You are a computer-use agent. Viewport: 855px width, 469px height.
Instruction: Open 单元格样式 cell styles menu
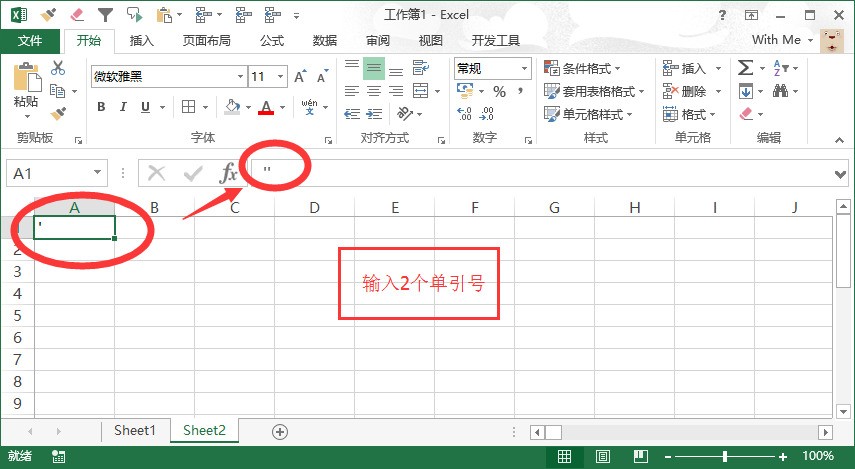click(x=588, y=115)
